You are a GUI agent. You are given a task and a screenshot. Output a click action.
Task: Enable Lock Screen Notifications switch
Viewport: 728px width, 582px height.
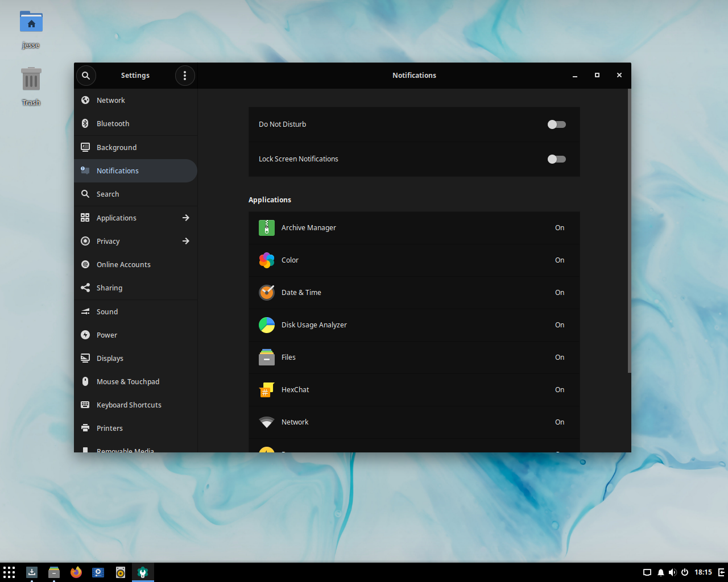(556, 159)
